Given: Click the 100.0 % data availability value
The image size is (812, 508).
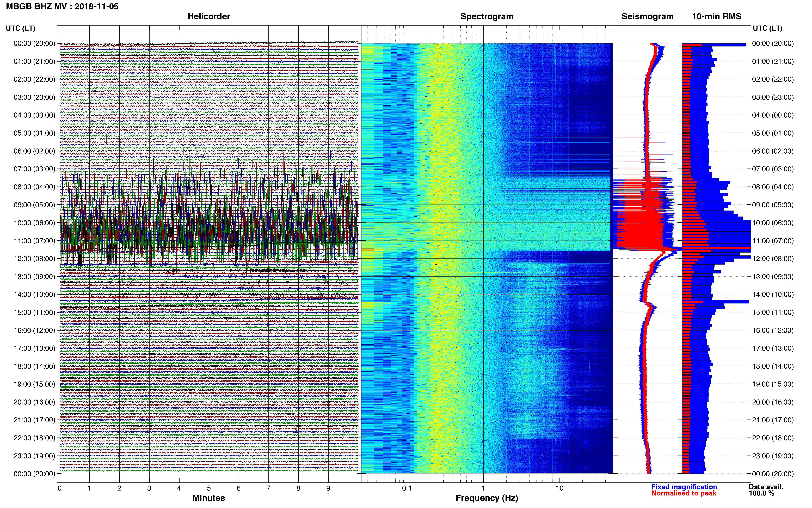Looking at the screenshot, I should [x=762, y=493].
